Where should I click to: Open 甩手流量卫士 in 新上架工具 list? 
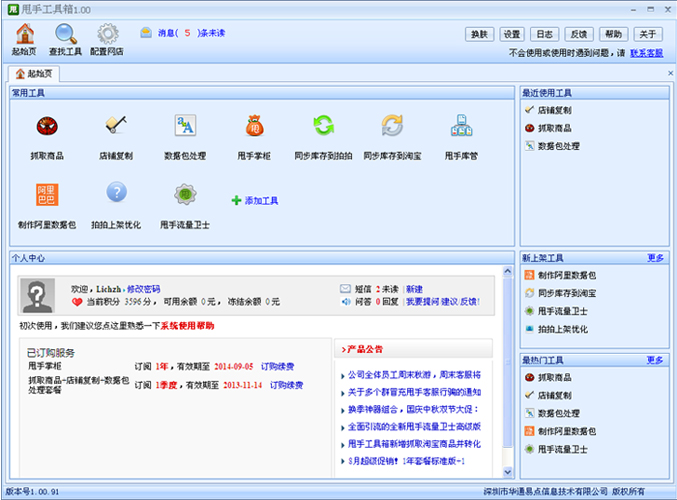click(x=562, y=311)
